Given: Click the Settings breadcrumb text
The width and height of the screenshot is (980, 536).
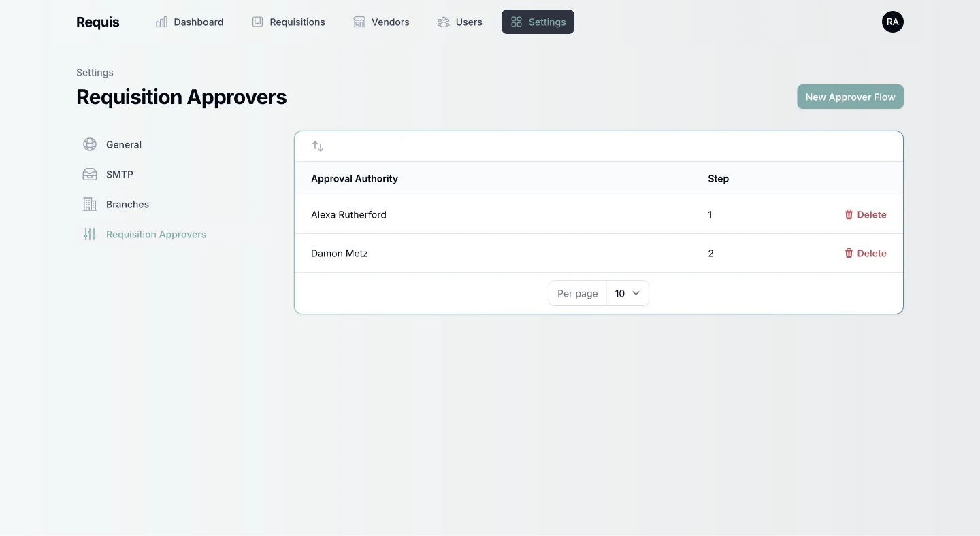Looking at the screenshot, I should tap(95, 72).
